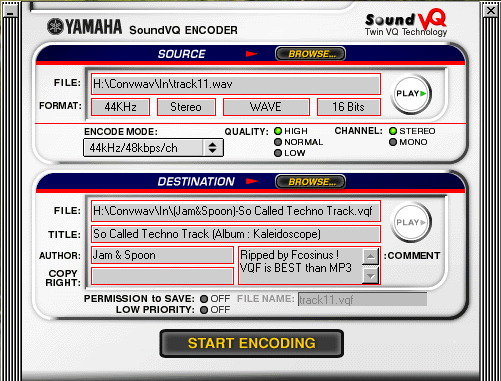The height and width of the screenshot is (381, 501).
Task: Click the Stereo format box
Action: [186, 107]
